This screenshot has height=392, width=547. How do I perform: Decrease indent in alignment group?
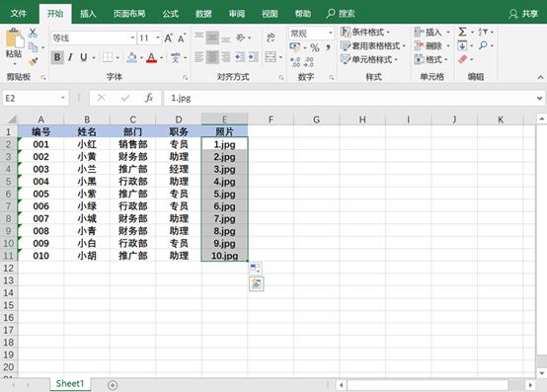(240, 57)
